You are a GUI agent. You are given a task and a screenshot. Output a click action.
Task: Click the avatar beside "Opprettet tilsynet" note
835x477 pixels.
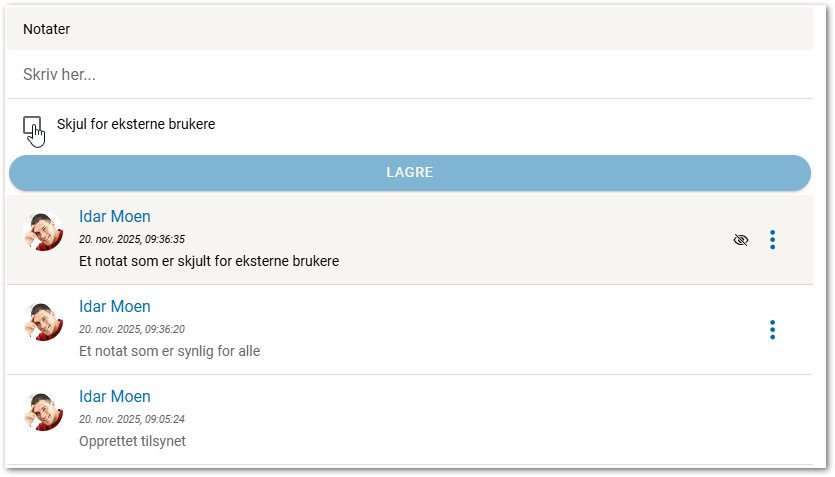43,411
